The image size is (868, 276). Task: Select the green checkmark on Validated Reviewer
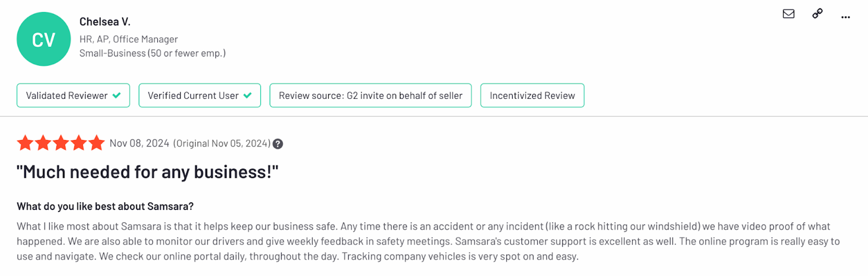tap(117, 95)
